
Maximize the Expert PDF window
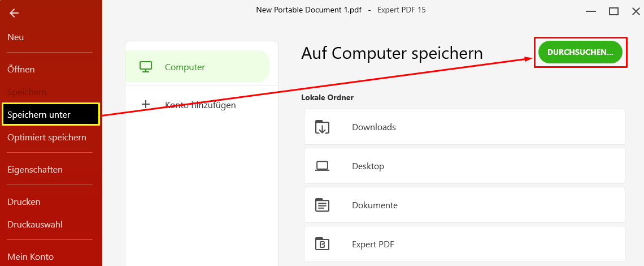[613, 11]
